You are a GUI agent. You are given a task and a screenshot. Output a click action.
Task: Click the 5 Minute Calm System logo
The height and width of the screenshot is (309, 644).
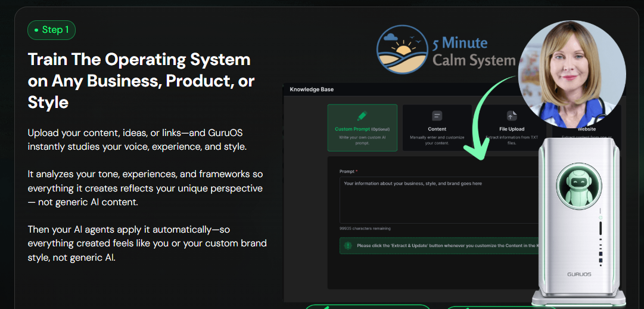pos(446,50)
